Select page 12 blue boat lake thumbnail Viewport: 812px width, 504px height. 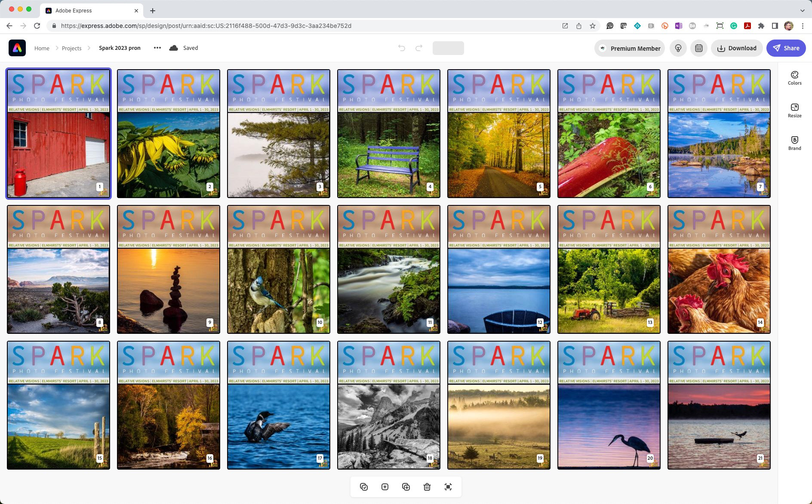coord(499,269)
